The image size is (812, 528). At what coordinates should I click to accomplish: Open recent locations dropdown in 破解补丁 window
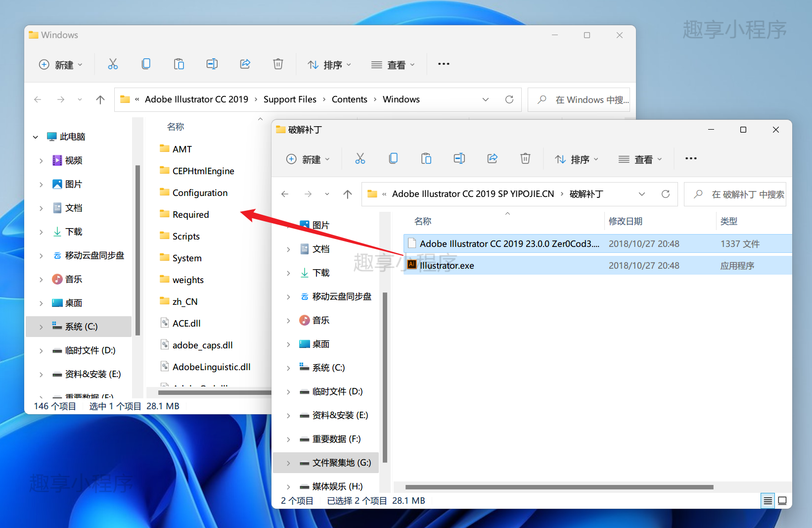click(327, 194)
